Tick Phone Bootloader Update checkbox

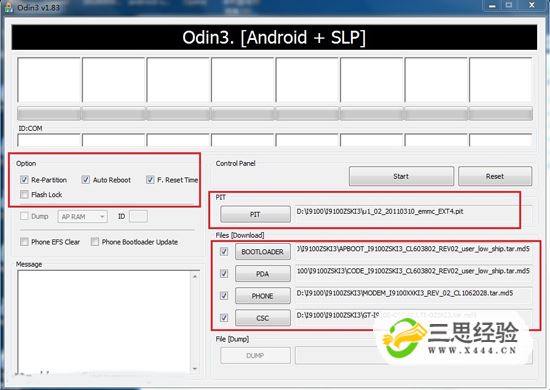pyautogui.click(x=95, y=242)
